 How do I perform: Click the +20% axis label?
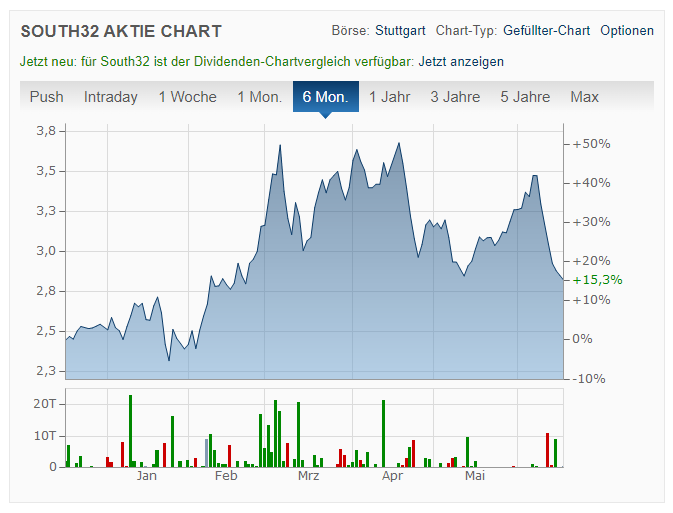coord(591,261)
